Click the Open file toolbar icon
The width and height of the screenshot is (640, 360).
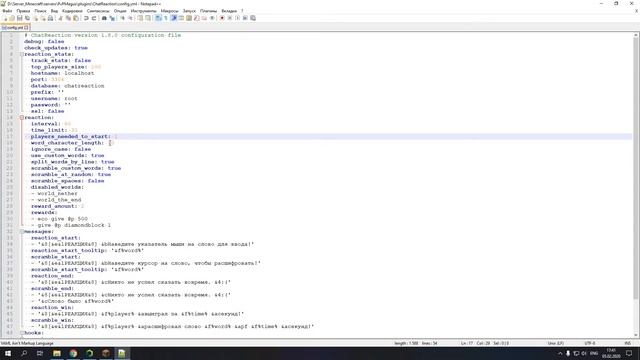(x=12, y=18)
